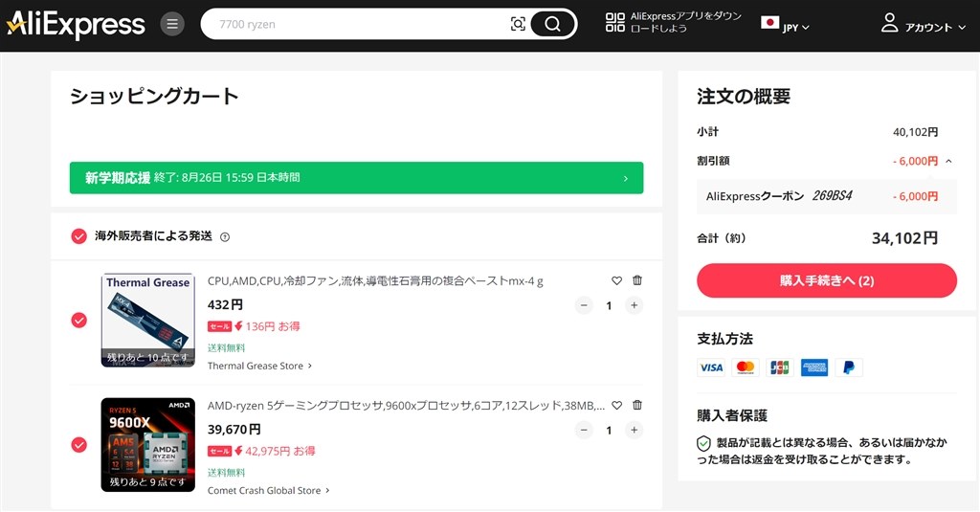980x512 pixels.
Task: Delete Ryzen 9600X item with trash icon
Action: point(636,405)
